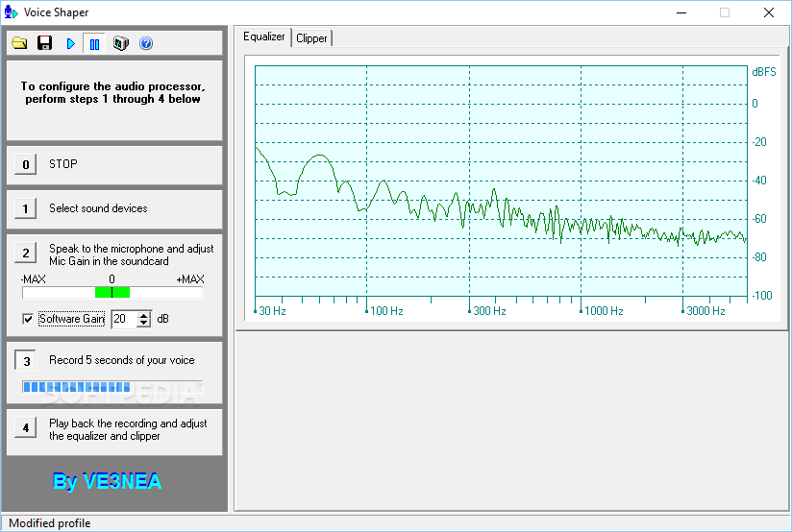
Task: Minimize the Voice Shaper window
Action: coord(681,12)
